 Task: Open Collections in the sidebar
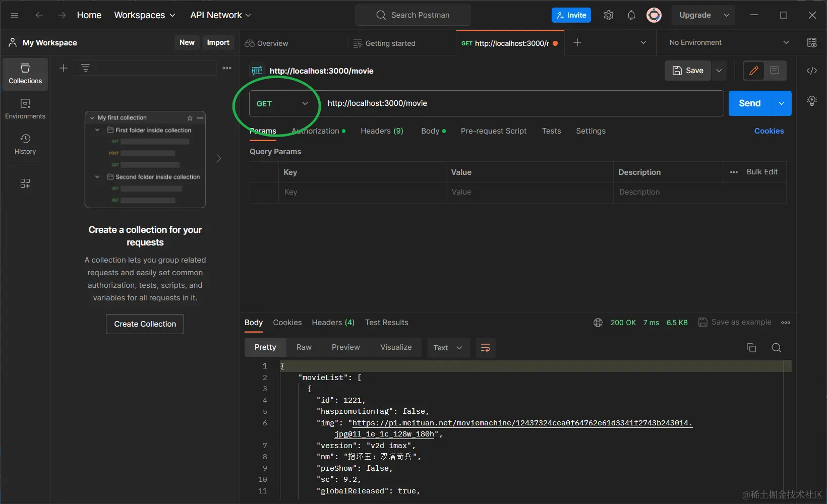[25, 74]
